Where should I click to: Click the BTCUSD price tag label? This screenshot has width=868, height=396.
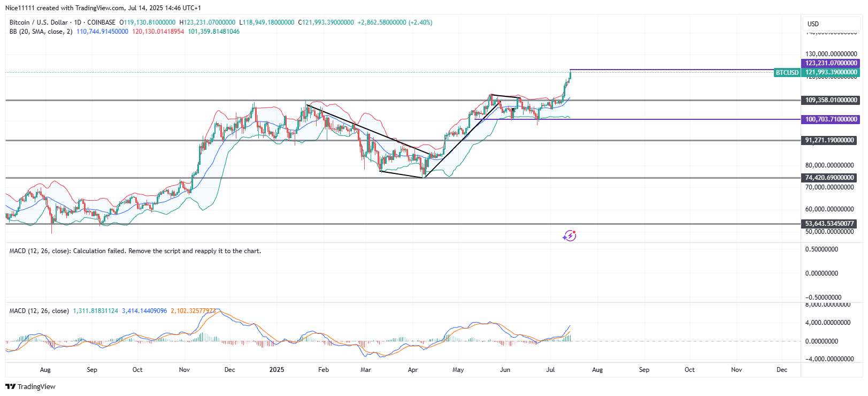(x=787, y=73)
